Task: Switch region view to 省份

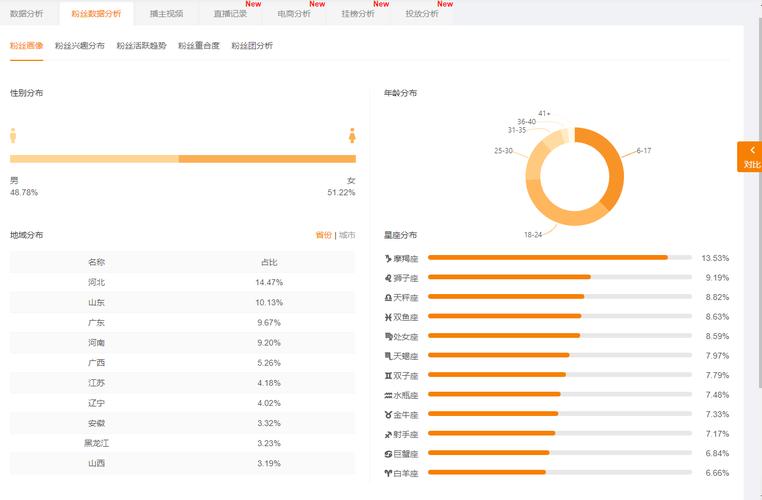Action: [323, 235]
